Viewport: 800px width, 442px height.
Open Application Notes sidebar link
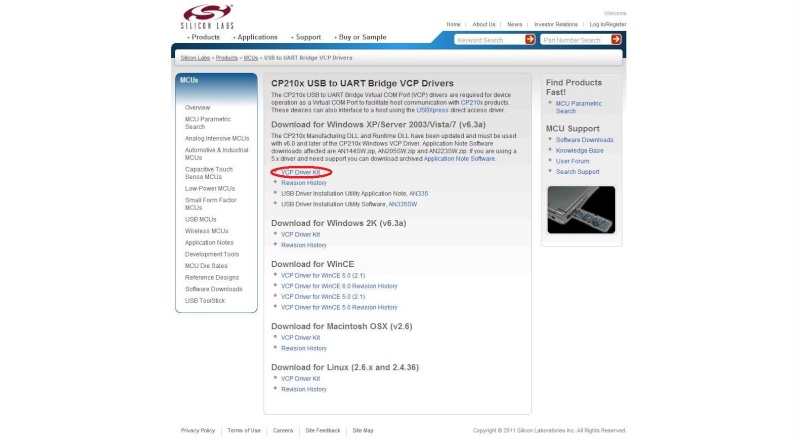(209, 243)
